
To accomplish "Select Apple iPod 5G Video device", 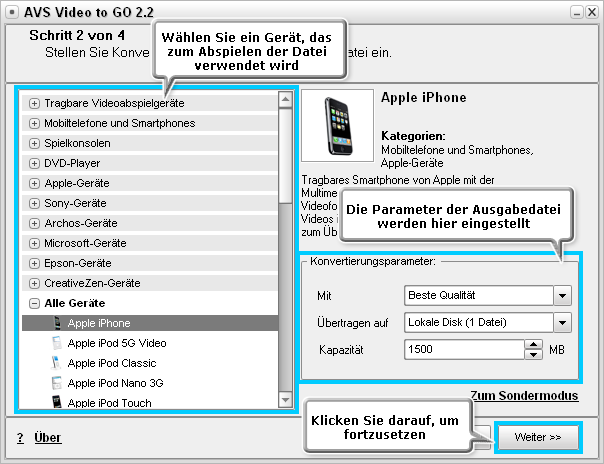I will 117,343.
